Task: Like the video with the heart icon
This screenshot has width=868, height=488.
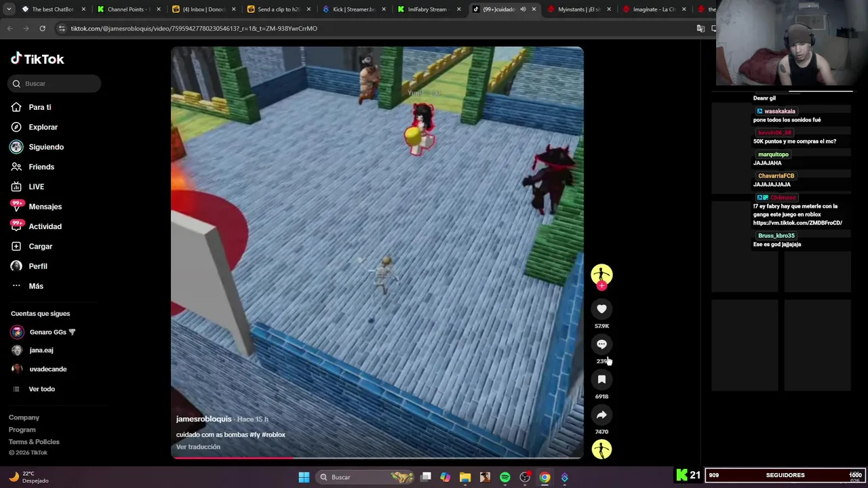Action: pos(601,309)
